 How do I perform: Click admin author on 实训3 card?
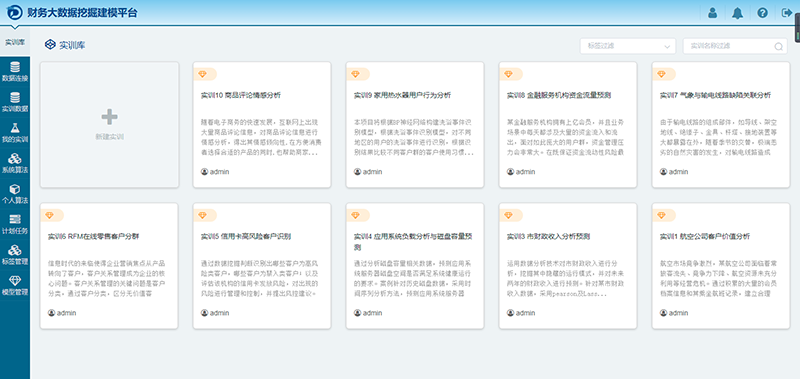(521, 313)
